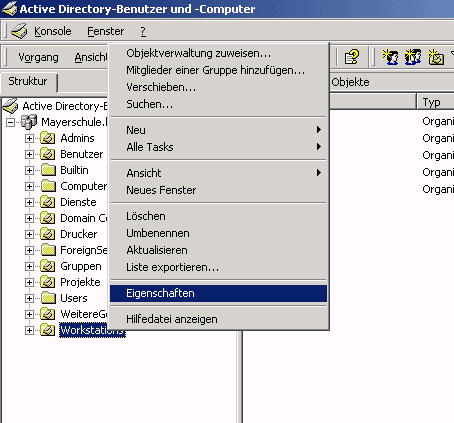
Task: Collapse the Mayerschule domain node
Action: tap(11, 122)
